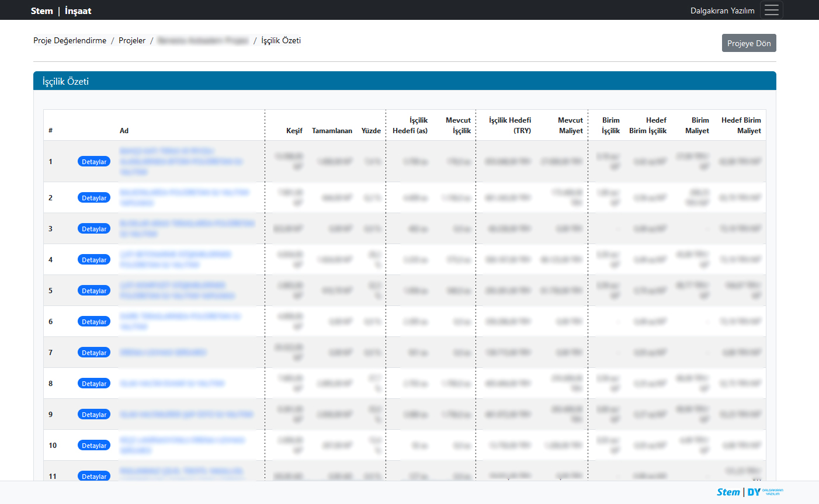Click the Keşif column header
819x504 pixels.
pos(294,131)
